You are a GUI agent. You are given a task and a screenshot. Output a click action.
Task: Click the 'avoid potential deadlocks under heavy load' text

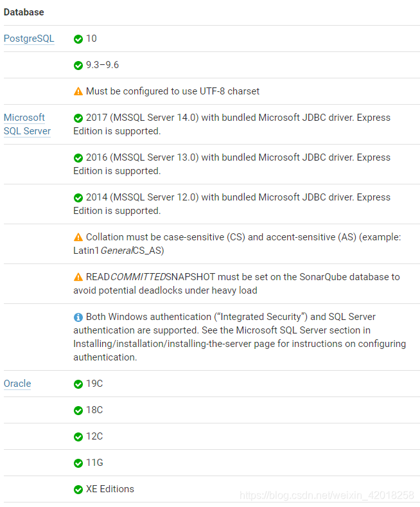[165, 290]
